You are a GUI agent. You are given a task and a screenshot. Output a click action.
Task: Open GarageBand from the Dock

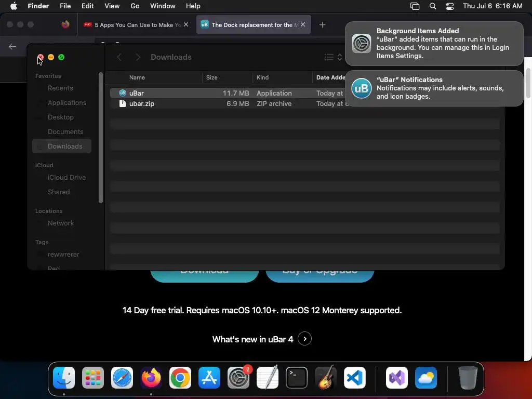point(326,378)
